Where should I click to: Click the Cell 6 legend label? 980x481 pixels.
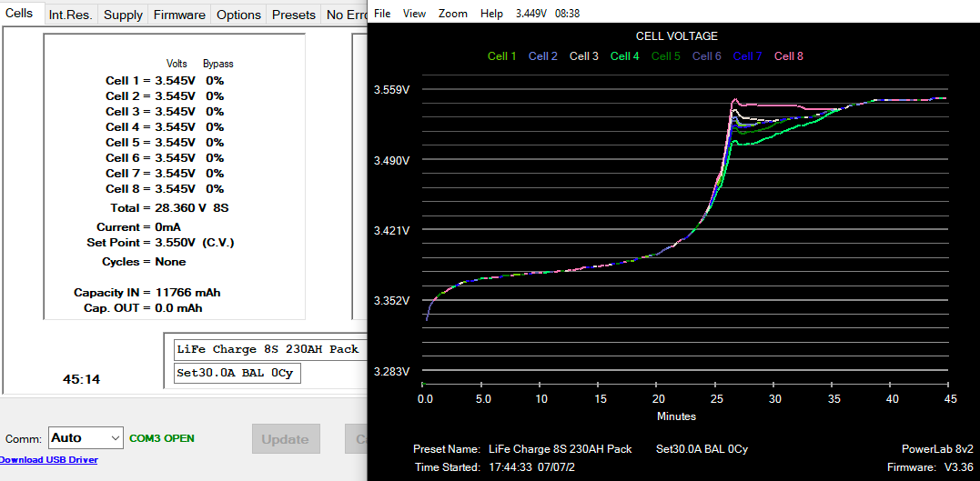click(706, 56)
